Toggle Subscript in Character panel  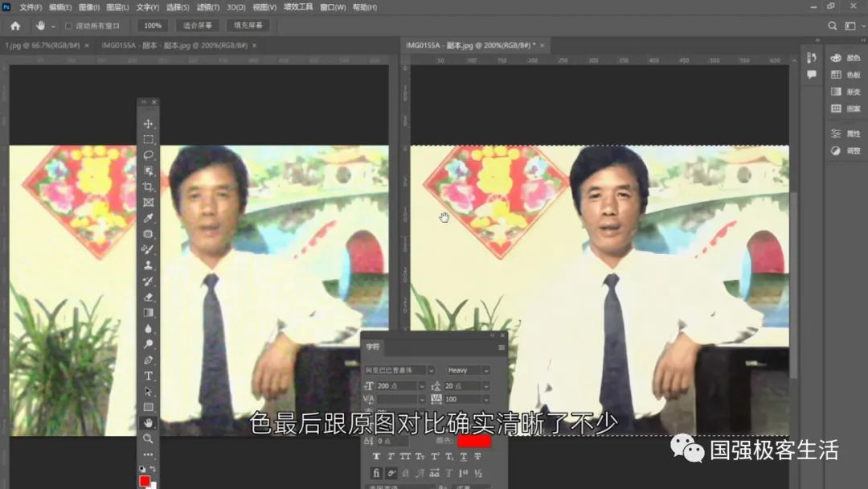coord(449,456)
